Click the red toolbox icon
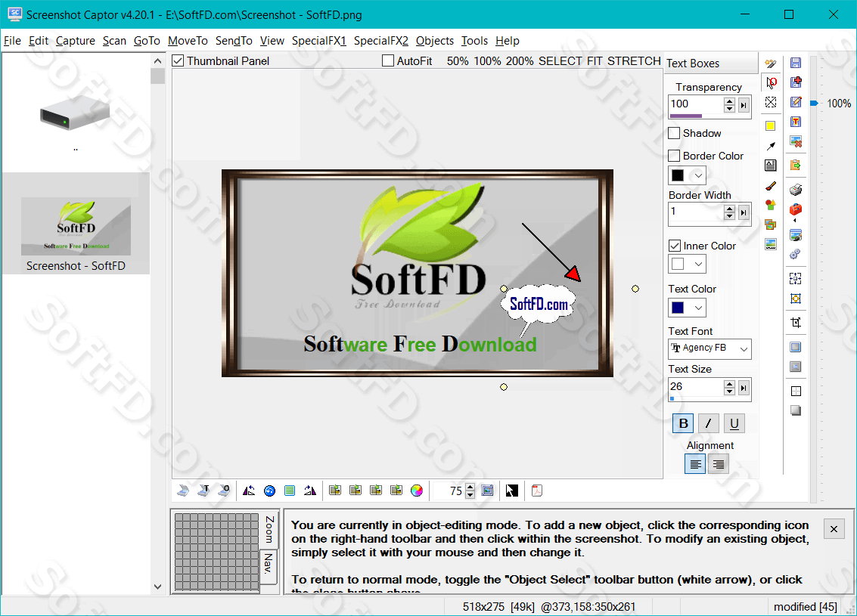This screenshot has height=616, width=857. tap(796, 209)
